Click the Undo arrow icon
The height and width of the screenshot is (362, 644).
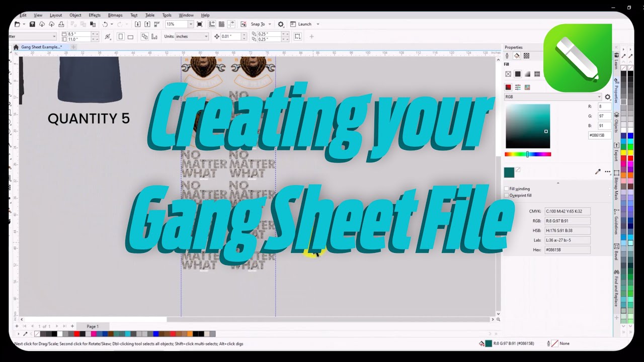click(105, 24)
